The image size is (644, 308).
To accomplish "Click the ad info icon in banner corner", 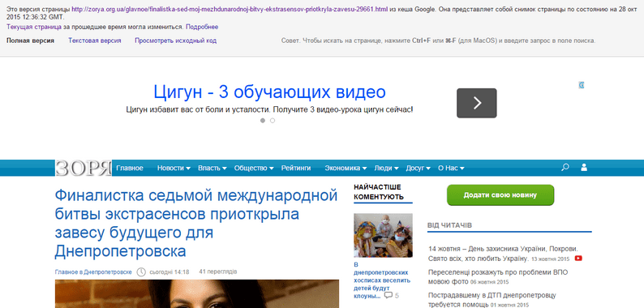I will 582,85.
